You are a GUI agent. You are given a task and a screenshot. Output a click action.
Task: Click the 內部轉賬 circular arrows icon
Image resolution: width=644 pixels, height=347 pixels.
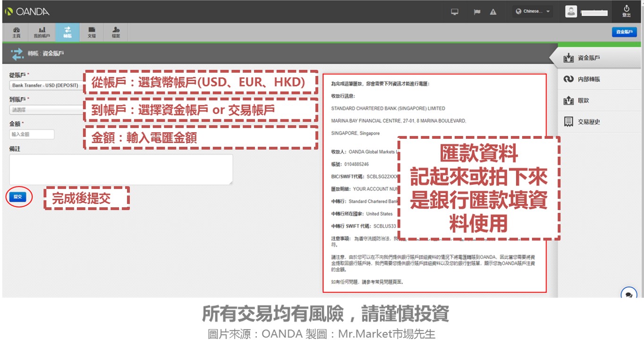[568, 79]
